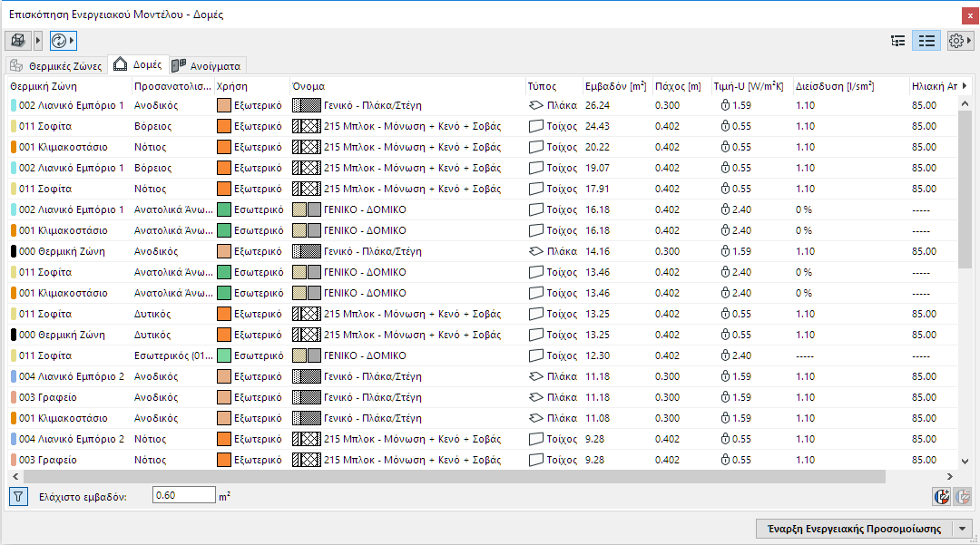
Task: Open dropdown arrow beside simulation start button
Action: pyautogui.click(x=963, y=529)
